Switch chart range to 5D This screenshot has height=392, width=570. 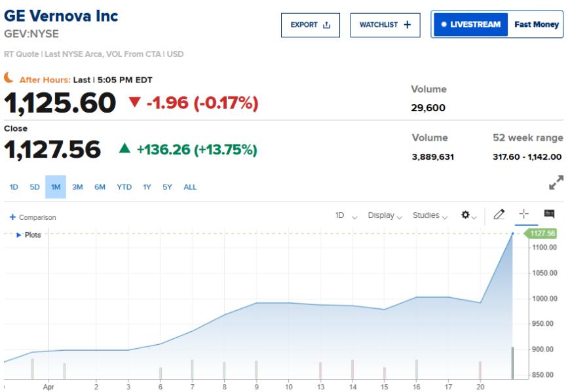pos(35,187)
